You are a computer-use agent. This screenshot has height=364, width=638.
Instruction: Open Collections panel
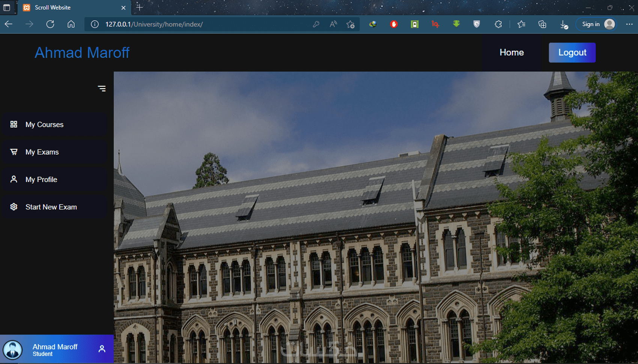[542, 24]
